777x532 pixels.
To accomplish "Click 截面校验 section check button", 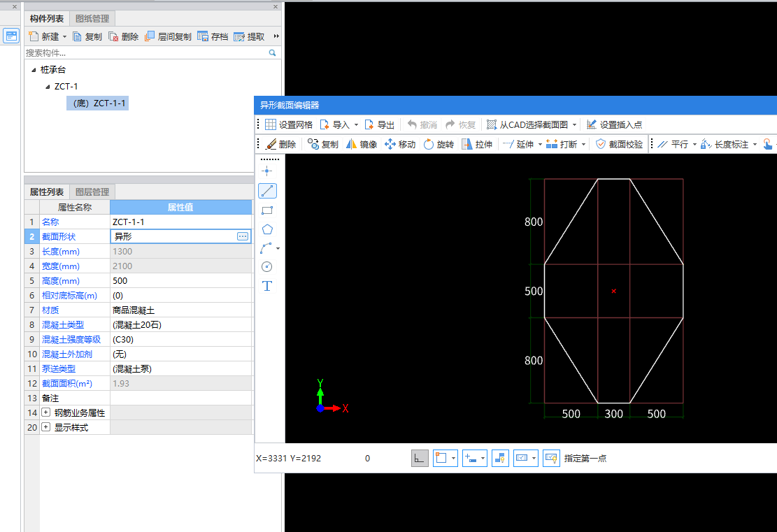I will point(619,144).
